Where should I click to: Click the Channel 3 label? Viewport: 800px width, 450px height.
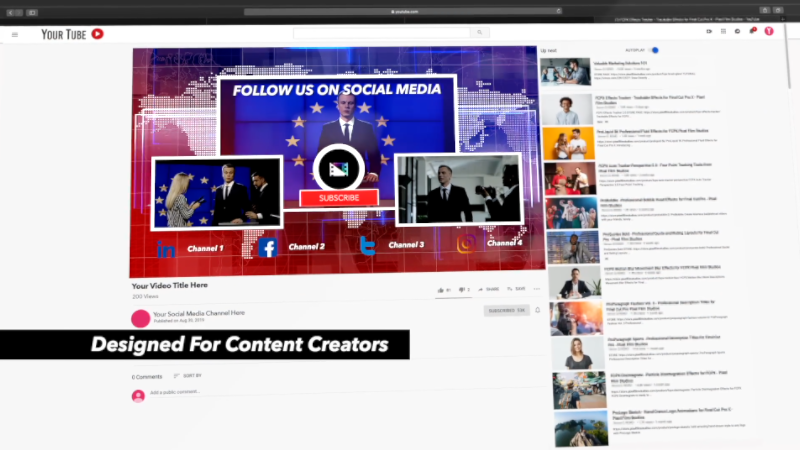coord(406,245)
